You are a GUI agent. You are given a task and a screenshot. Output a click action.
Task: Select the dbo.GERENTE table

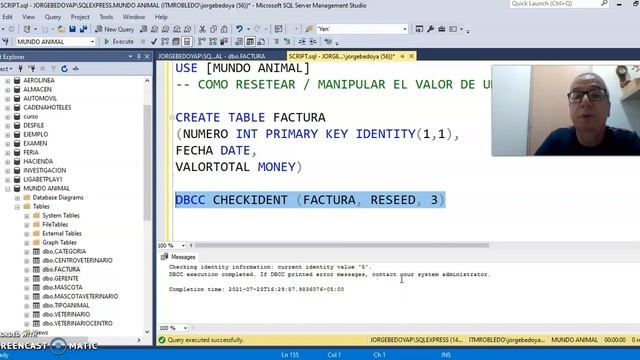click(60, 278)
